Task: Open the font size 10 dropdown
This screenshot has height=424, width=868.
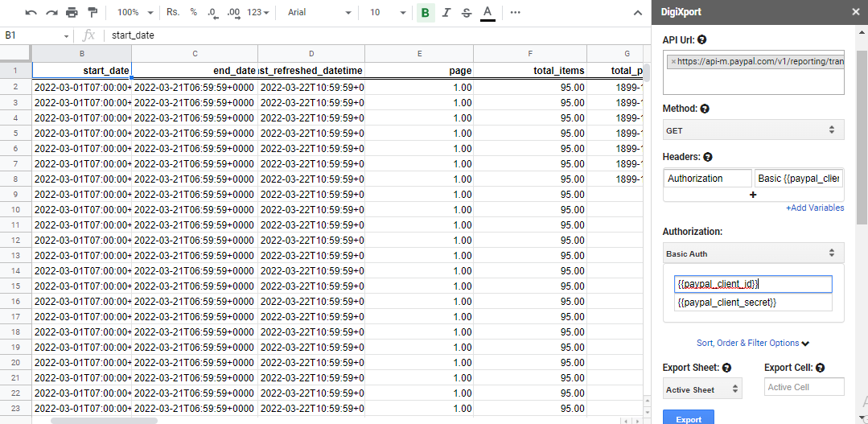Action: click(388, 12)
